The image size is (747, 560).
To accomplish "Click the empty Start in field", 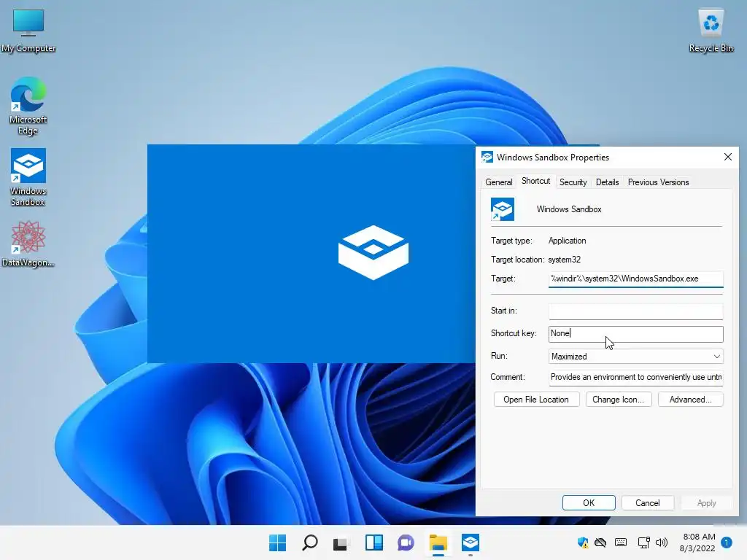I will tap(636, 311).
